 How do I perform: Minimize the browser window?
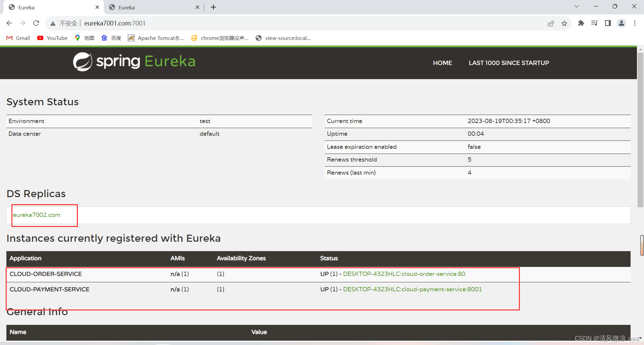596,6
